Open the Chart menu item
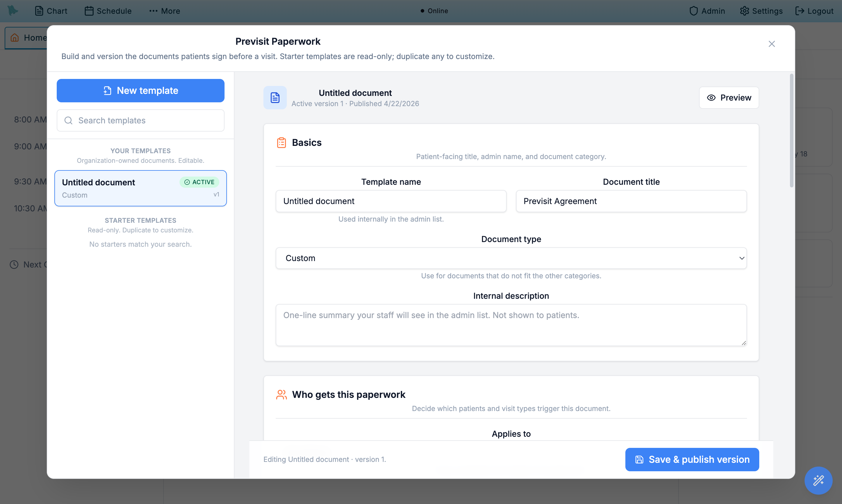This screenshot has width=842, height=504. tap(51, 11)
